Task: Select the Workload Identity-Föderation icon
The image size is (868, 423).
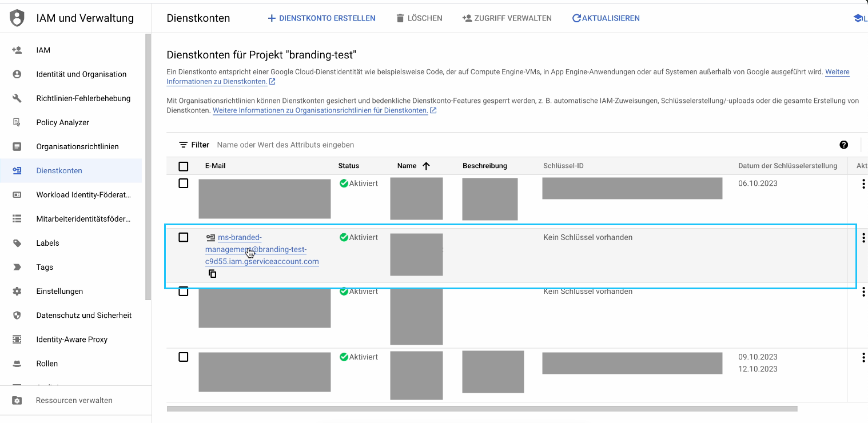Action: click(x=17, y=195)
